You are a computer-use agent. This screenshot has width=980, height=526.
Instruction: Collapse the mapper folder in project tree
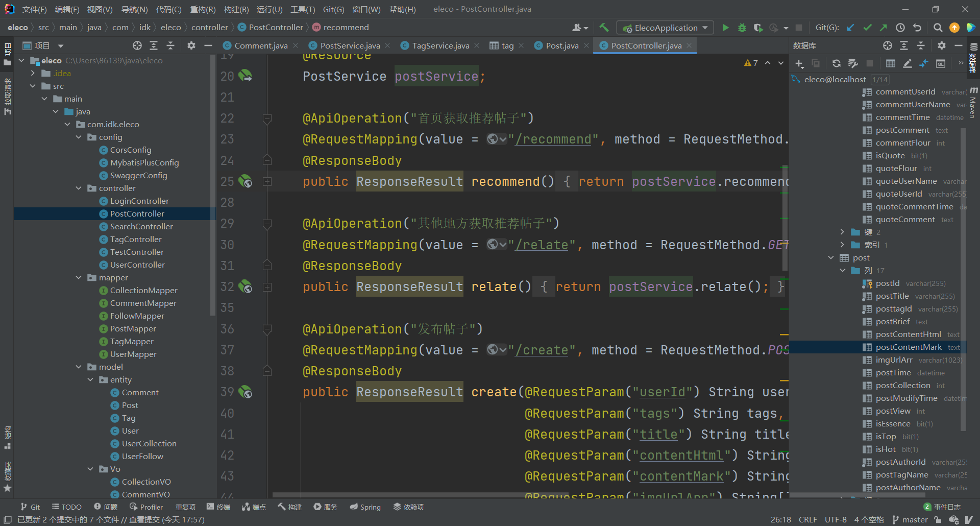tap(79, 277)
